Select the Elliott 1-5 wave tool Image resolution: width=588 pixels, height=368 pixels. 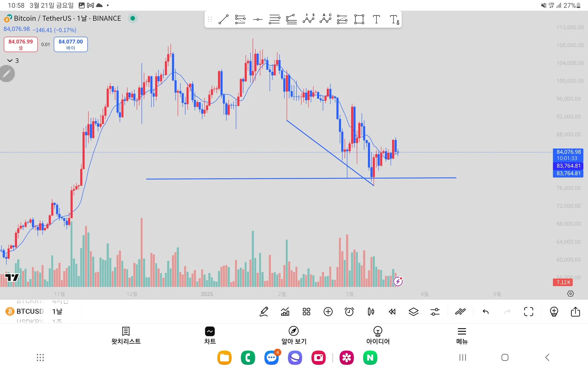pos(308,19)
